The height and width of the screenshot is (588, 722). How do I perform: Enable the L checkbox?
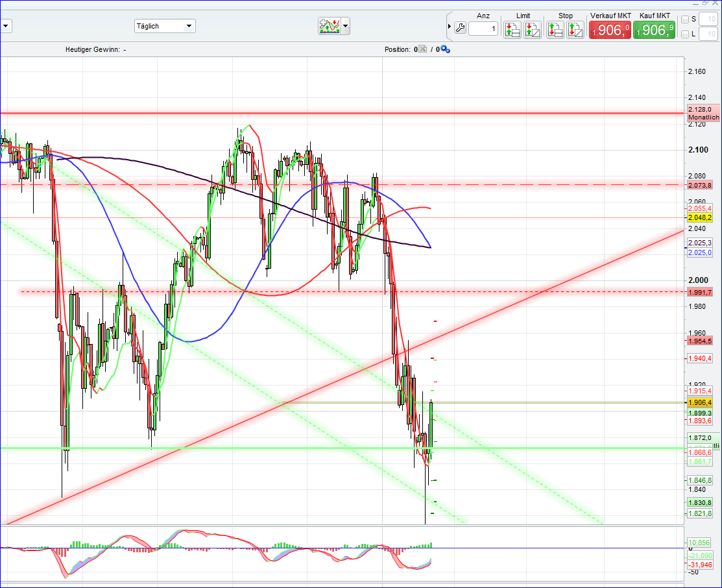[685, 34]
